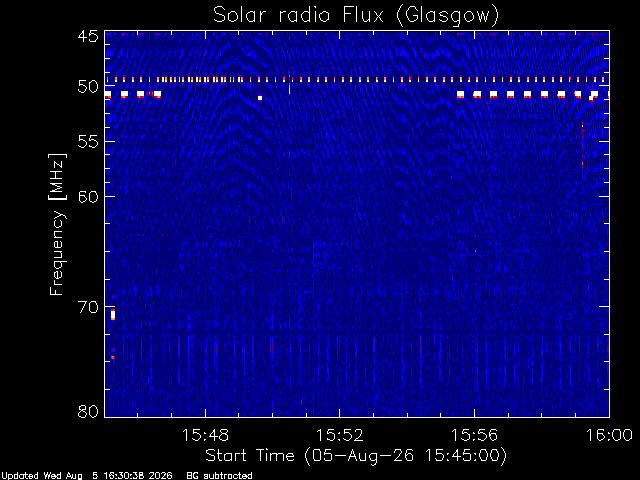The image size is (640, 480).
Task: Click the vertical red streak near 15:59
Action: 582,145
